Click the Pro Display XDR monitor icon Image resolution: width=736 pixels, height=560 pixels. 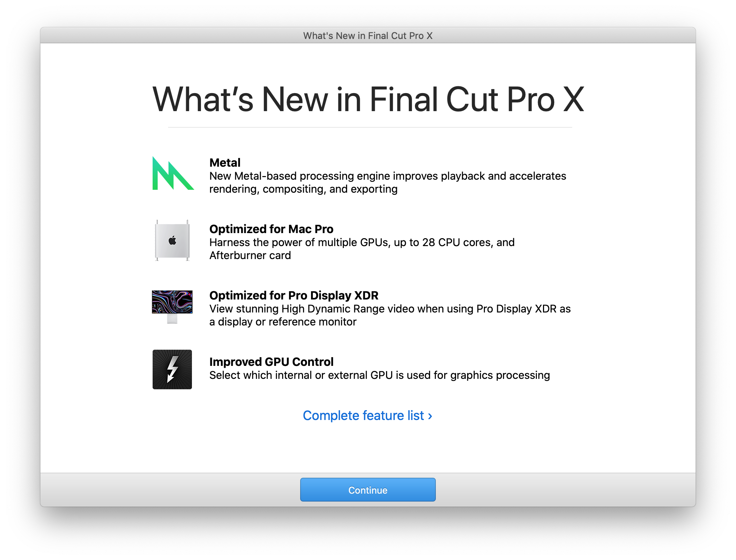[x=172, y=307]
